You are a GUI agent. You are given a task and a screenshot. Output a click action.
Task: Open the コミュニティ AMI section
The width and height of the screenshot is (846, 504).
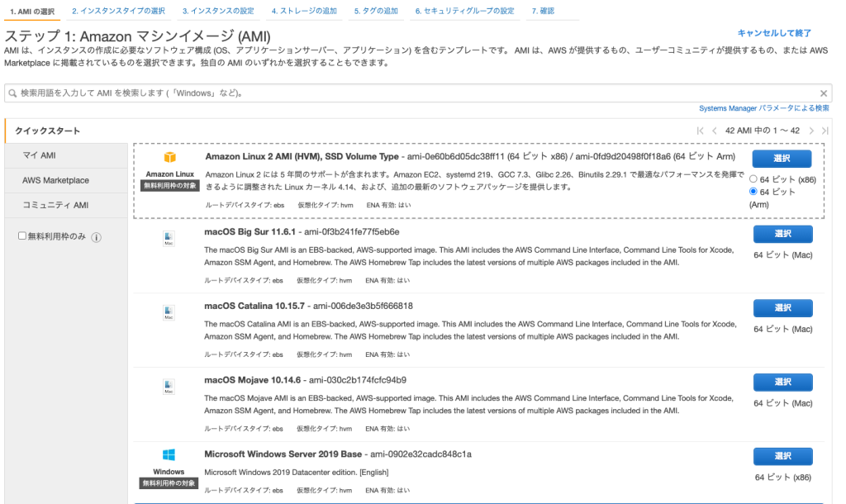point(66,205)
